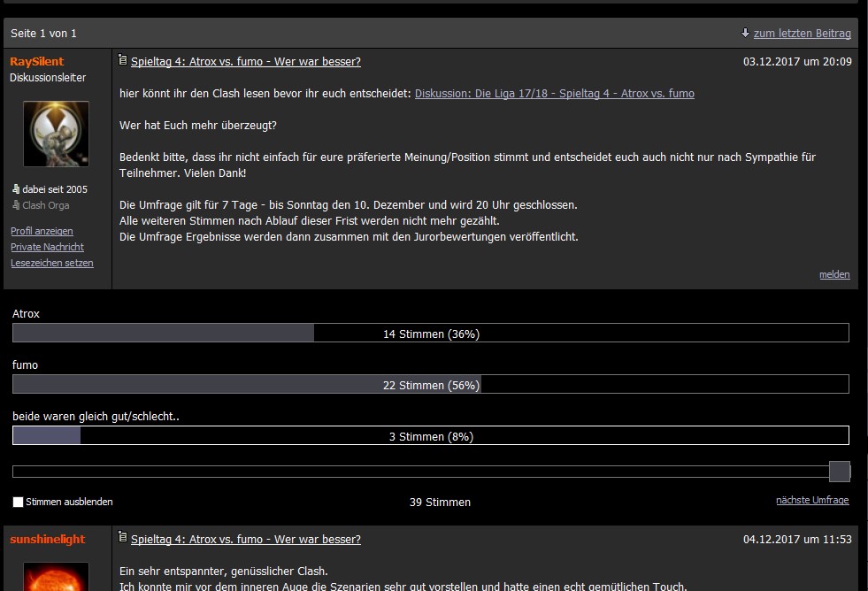868x591 pixels.
Task: Click the 'Clash Orga' group label
Action: 46,205
